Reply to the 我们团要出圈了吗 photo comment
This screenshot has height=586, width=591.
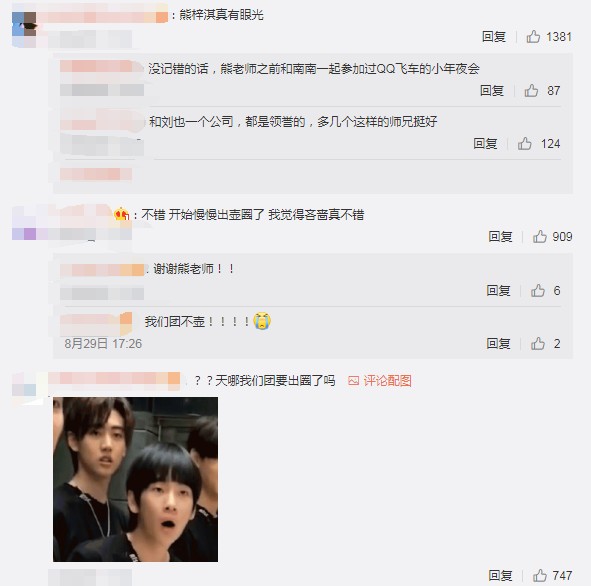(x=500, y=575)
